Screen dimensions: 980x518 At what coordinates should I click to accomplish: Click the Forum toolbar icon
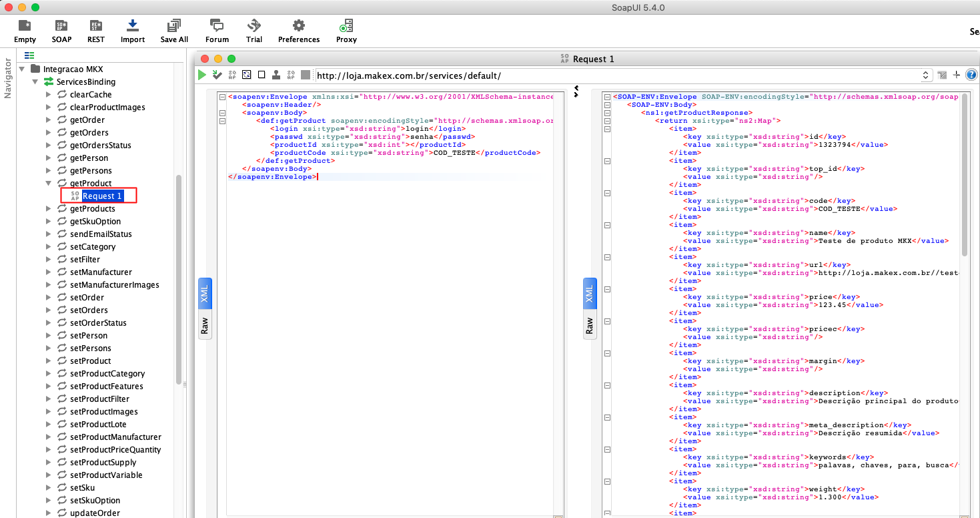coord(217,31)
